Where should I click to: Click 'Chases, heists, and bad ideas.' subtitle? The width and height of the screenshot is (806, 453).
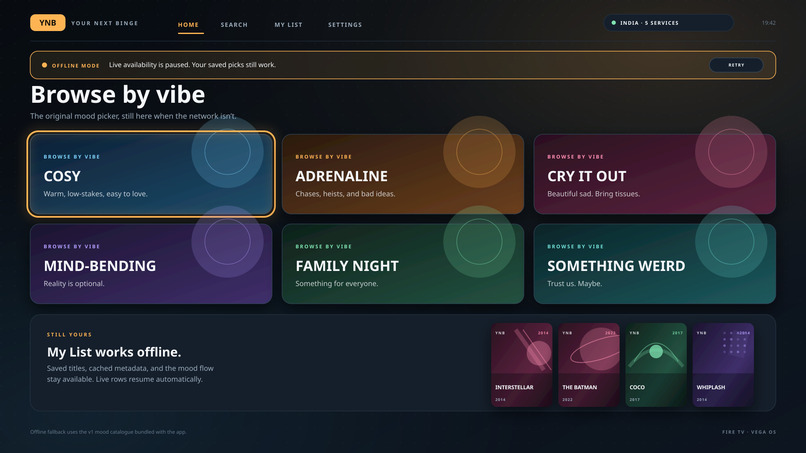[x=345, y=194]
